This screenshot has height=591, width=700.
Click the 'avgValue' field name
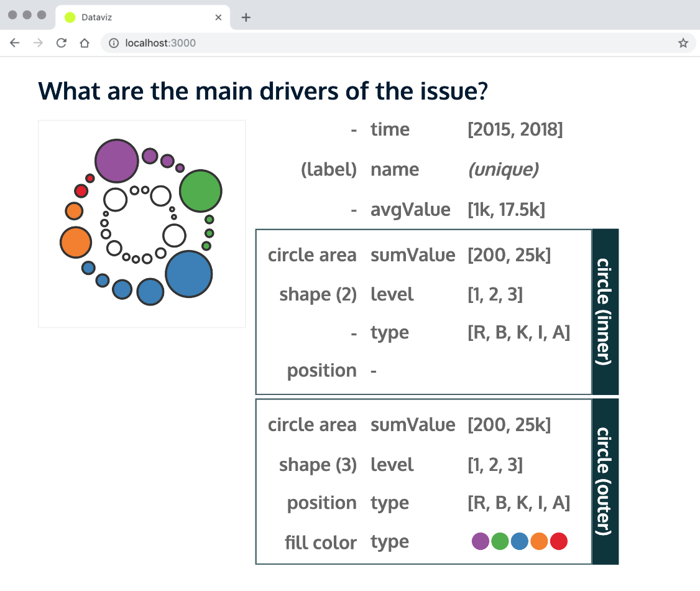pyautogui.click(x=410, y=210)
